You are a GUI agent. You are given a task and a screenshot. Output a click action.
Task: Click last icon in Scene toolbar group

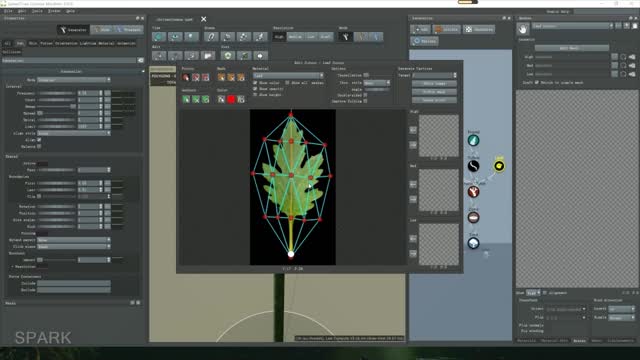pos(260,37)
